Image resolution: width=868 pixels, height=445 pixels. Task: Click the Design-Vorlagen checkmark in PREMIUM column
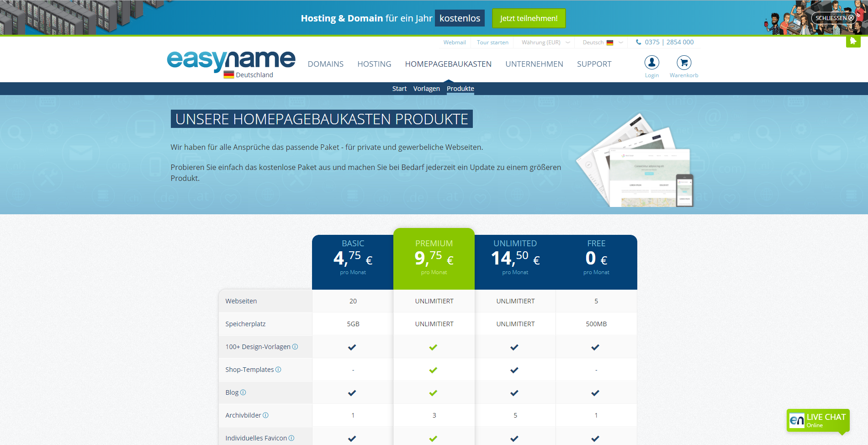433,347
